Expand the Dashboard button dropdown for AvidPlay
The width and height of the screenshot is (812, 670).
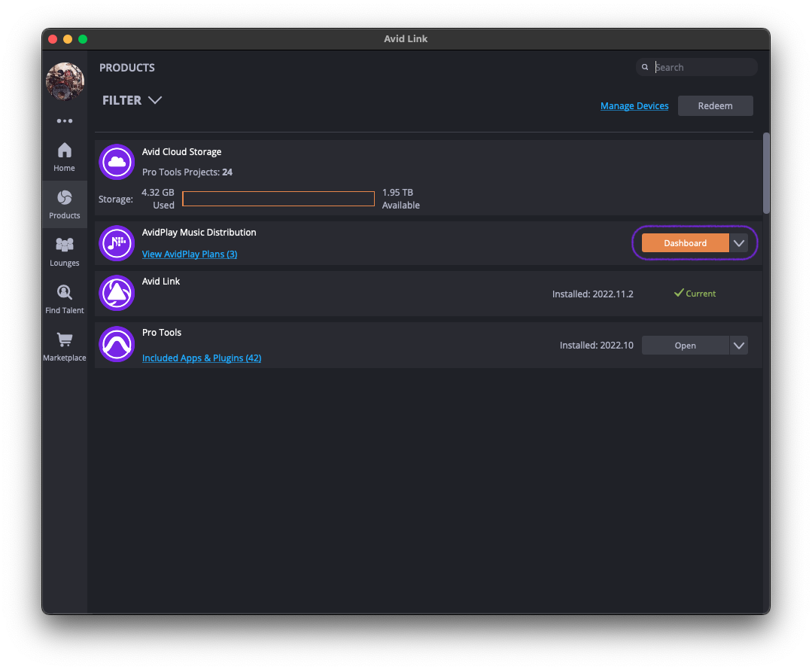[x=739, y=242]
